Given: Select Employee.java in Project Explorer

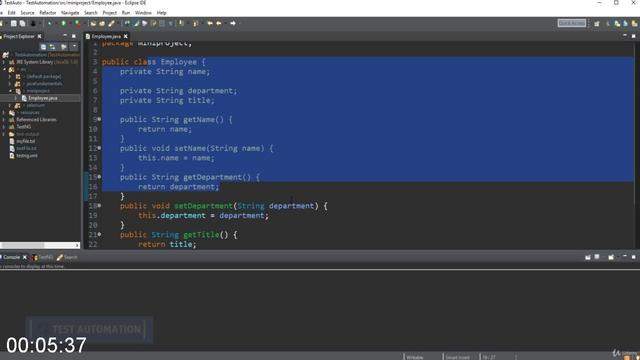Looking at the screenshot, I should 42,98.
